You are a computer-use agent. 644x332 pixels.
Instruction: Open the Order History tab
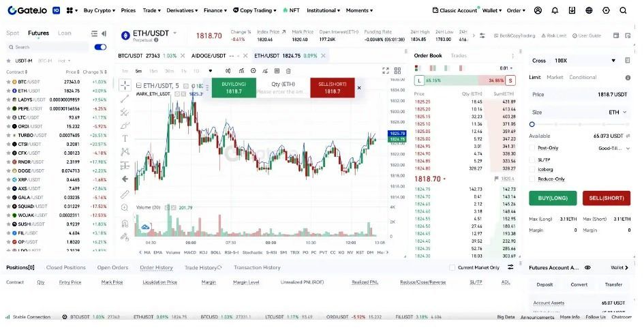156,267
